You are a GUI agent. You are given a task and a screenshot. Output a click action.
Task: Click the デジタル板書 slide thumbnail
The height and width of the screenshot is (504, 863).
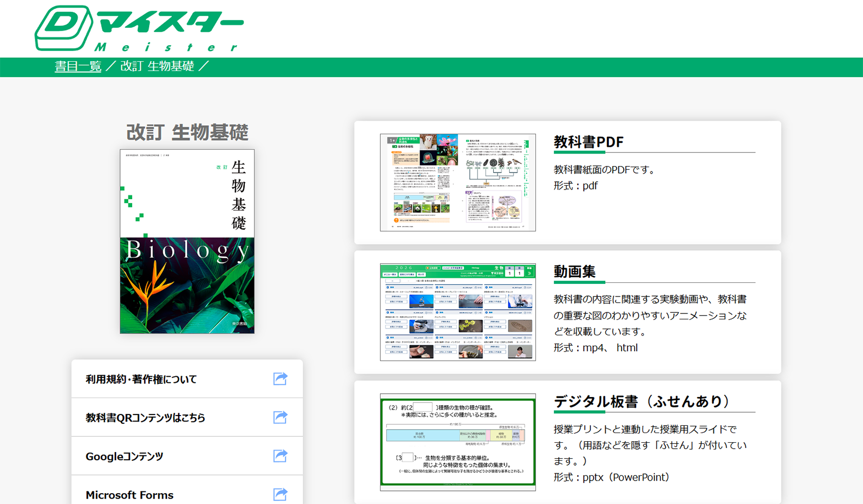pyautogui.click(x=458, y=442)
